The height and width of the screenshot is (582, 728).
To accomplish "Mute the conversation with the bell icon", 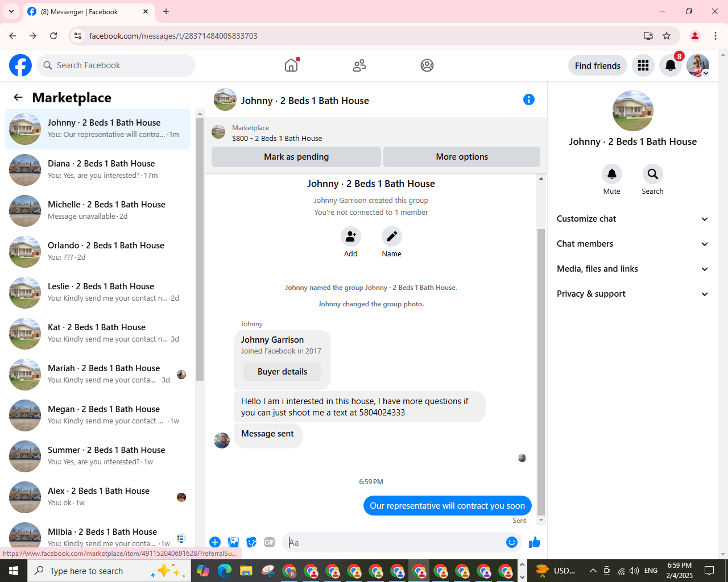I will 612,174.
